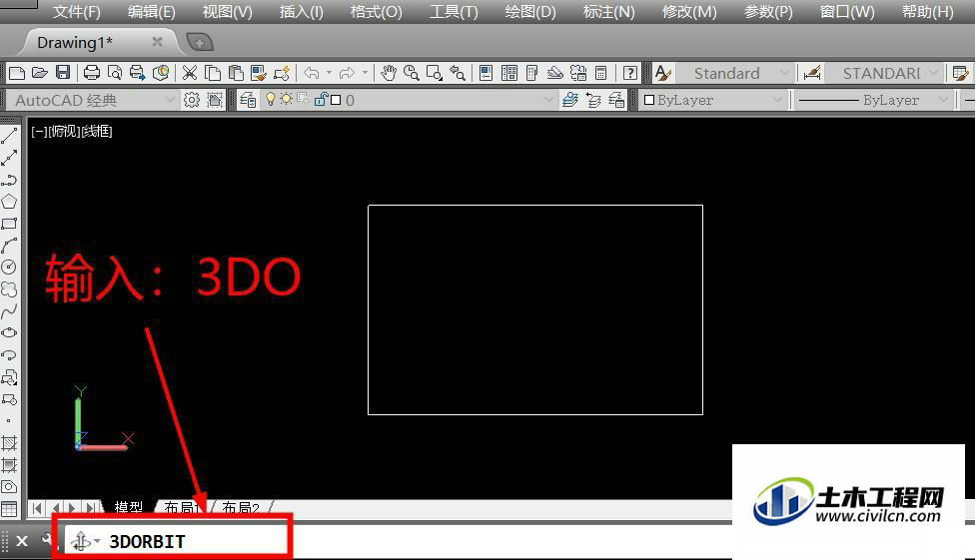Screen dimensions: 975x560
Task: Create a new drawing file
Action: [x=17, y=73]
